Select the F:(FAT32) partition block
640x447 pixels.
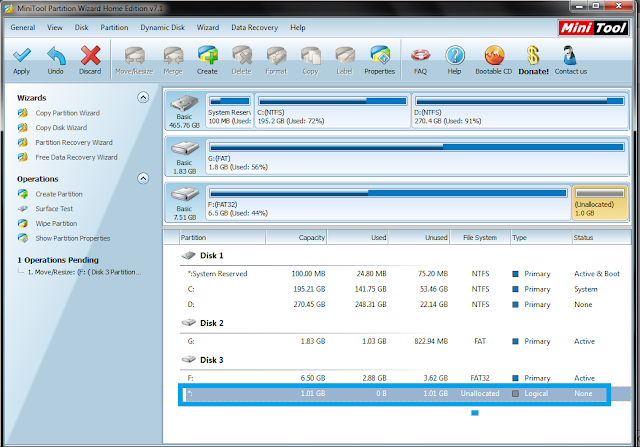click(x=388, y=202)
